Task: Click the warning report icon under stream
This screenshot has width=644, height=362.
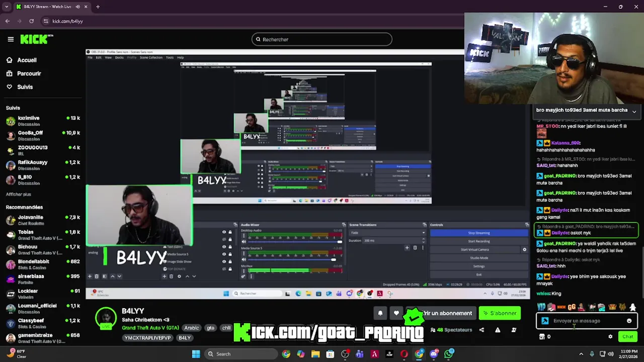Action: coord(498,330)
